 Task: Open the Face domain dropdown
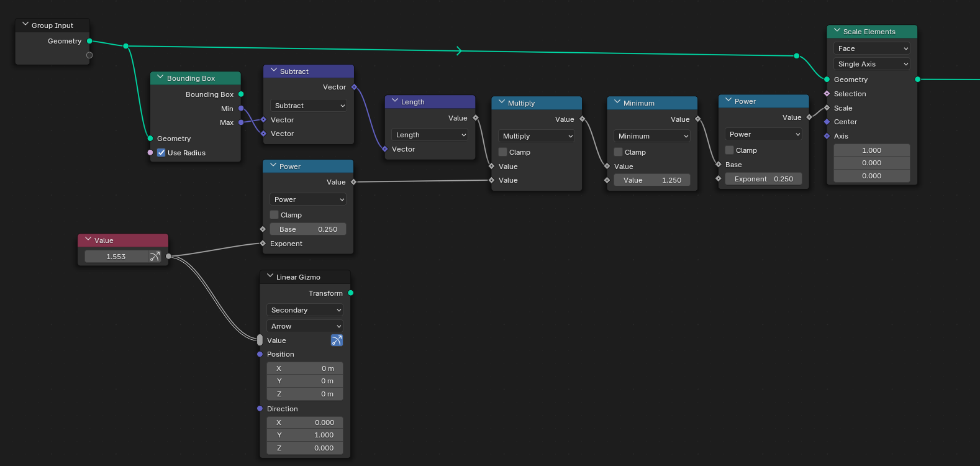click(x=871, y=48)
